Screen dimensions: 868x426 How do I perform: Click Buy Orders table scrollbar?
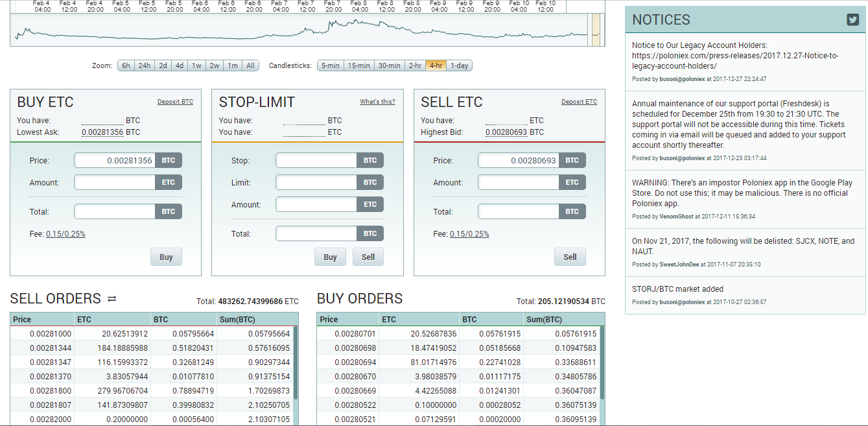[602, 362]
